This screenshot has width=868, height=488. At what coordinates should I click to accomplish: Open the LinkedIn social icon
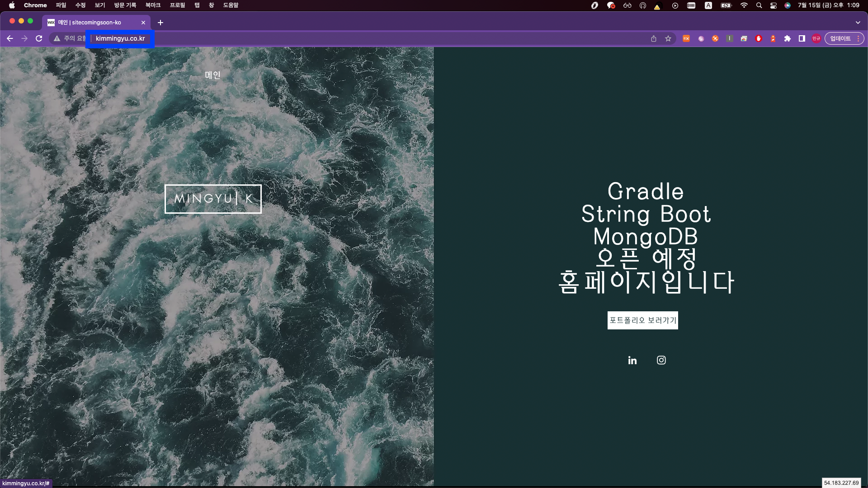click(x=632, y=360)
